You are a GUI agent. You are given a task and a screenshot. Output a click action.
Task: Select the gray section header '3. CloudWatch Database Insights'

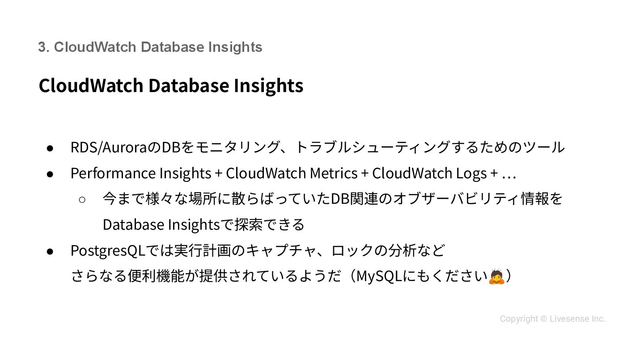[150, 47]
